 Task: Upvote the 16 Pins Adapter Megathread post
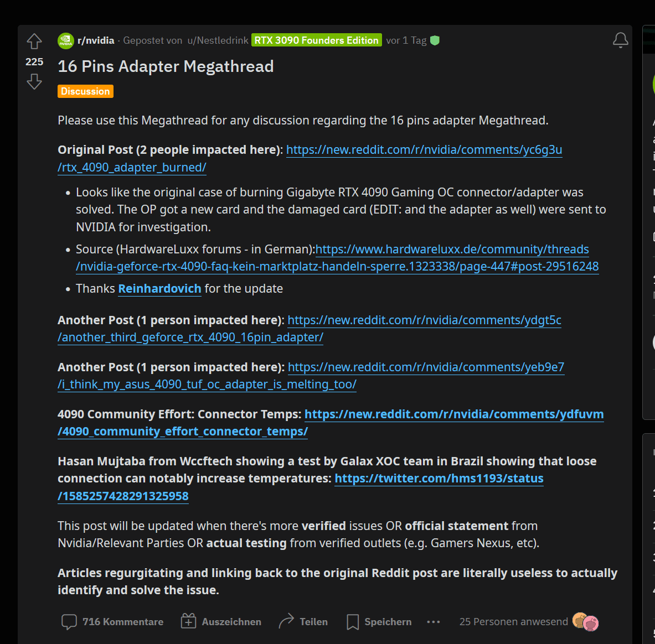tap(34, 41)
